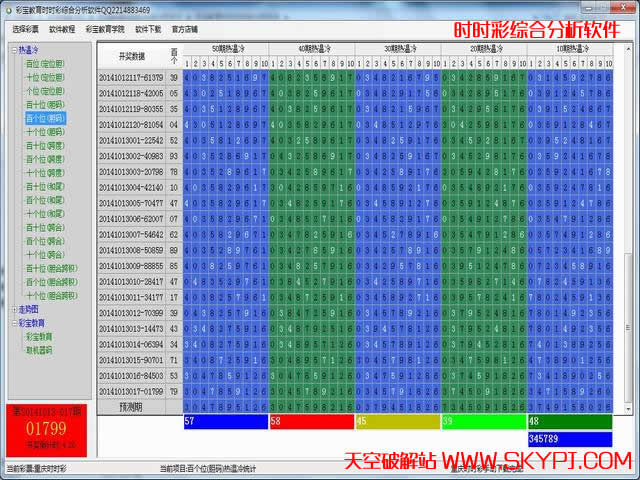This screenshot has height=480, width=640.
Task: Collapse the 热温冷 tree node
Action: point(14,49)
